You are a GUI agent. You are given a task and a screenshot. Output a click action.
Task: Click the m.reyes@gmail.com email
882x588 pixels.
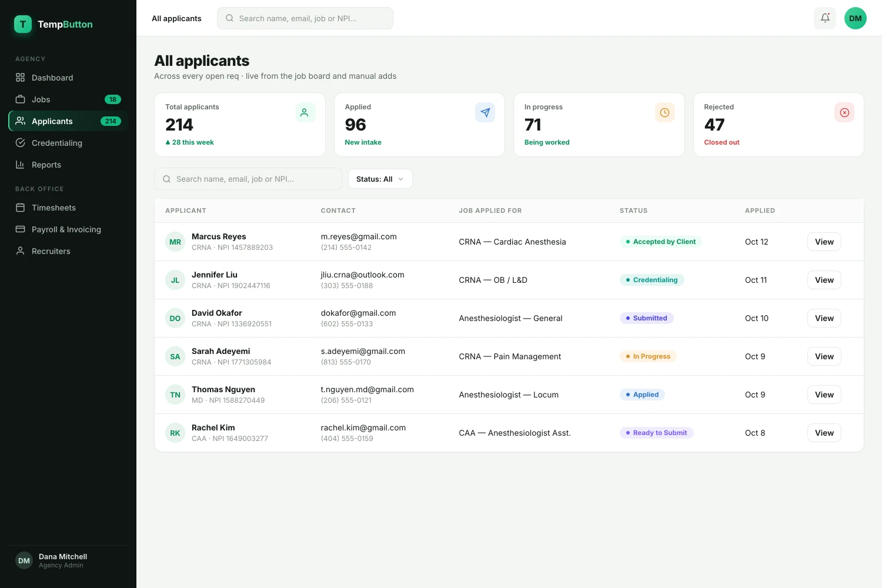click(359, 236)
